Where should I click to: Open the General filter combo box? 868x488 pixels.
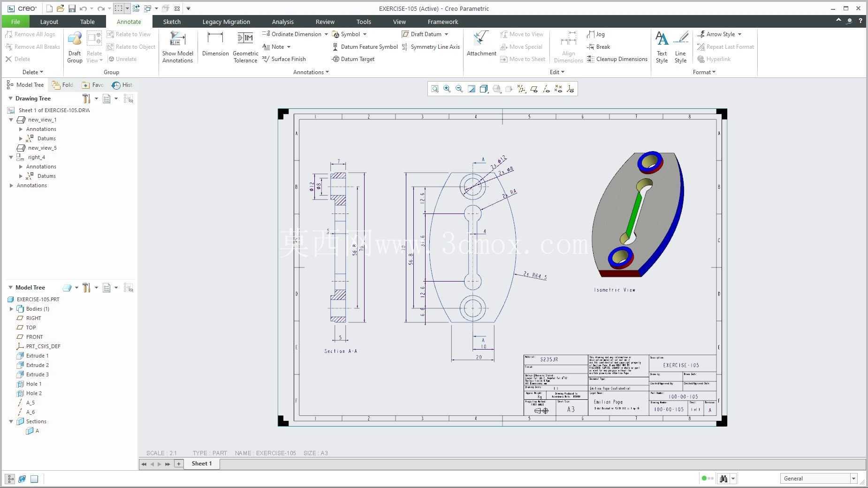[x=819, y=479]
